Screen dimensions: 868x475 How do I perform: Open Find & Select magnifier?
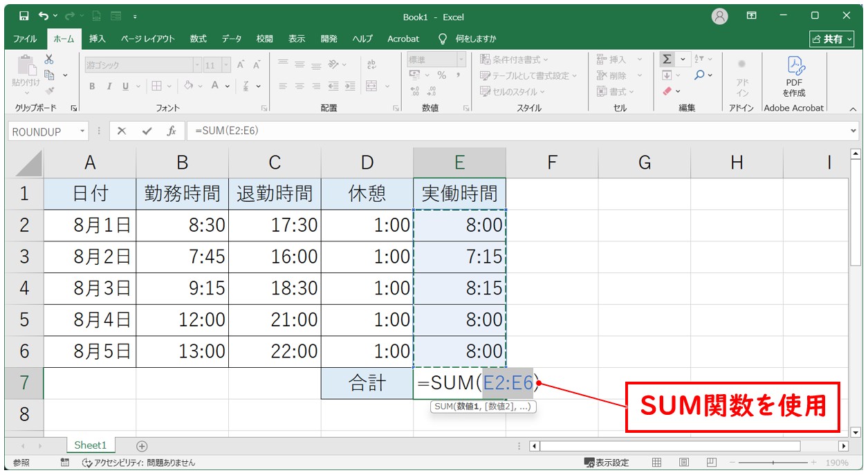pyautogui.click(x=699, y=75)
